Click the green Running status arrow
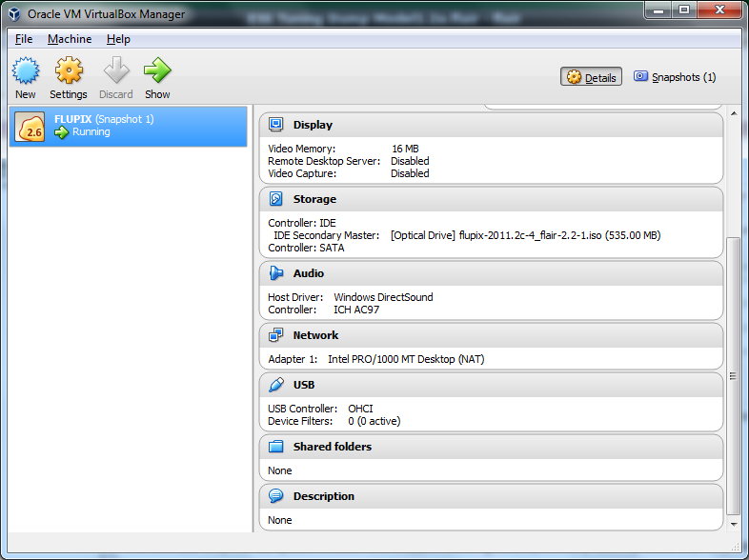The height and width of the screenshot is (560, 749). point(62,132)
